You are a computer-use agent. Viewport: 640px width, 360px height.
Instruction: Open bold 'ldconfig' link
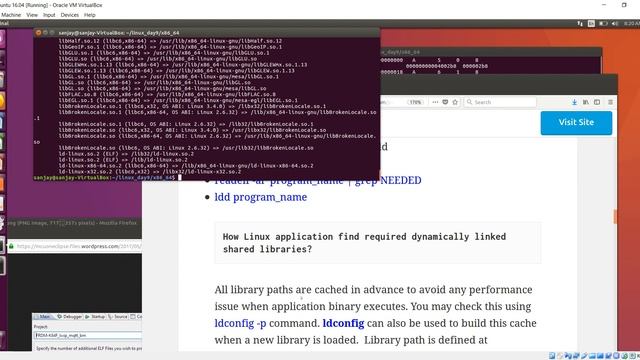coord(343,323)
